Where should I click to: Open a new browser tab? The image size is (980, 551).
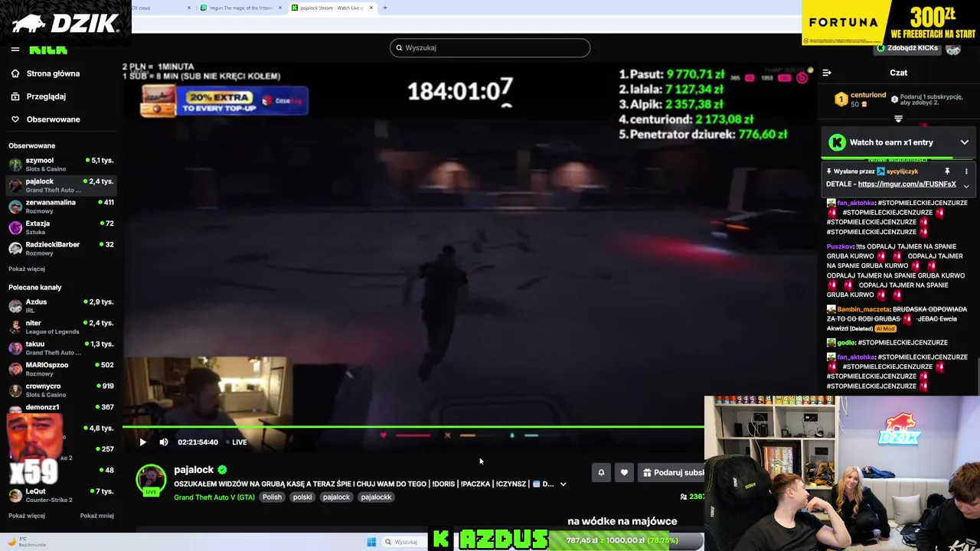click(x=385, y=8)
